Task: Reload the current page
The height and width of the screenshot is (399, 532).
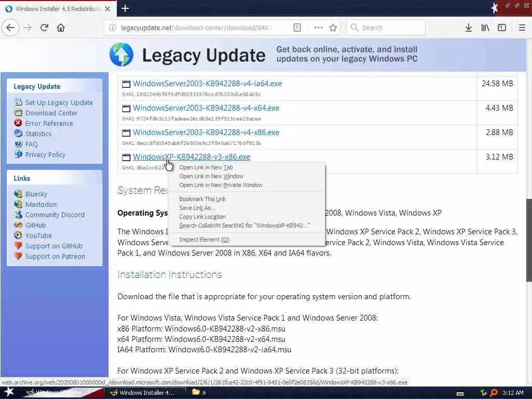Action: [x=44, y=28]
